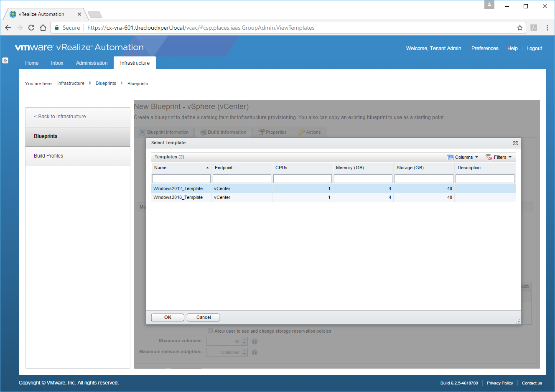Image resolution: width=555 pixels, height=392 pixels.
Task: Click the dialog resize grip handle
Action: click(518, 321)
